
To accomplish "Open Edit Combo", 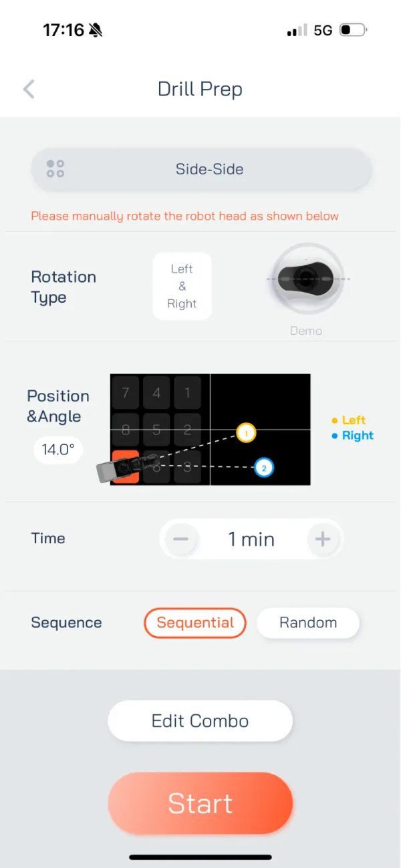I will pyautogui.click(x=200, y=721).
